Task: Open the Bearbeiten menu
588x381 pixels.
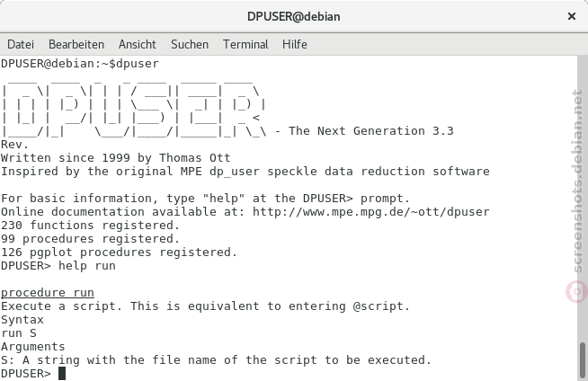Action: pyautogui.click(x=76, y=44)
